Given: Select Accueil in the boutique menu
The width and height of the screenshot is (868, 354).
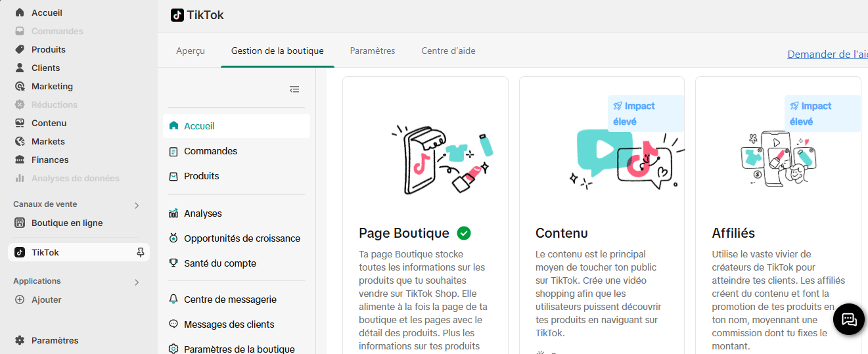Looking at the screenshot, I should tap(237, 126).
